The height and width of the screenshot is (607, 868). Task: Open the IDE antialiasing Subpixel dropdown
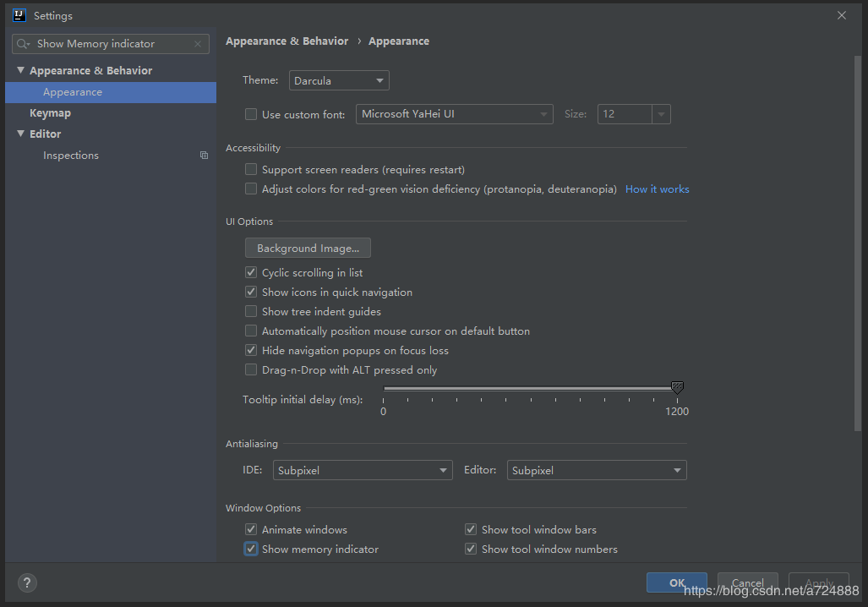click(363, 470)
